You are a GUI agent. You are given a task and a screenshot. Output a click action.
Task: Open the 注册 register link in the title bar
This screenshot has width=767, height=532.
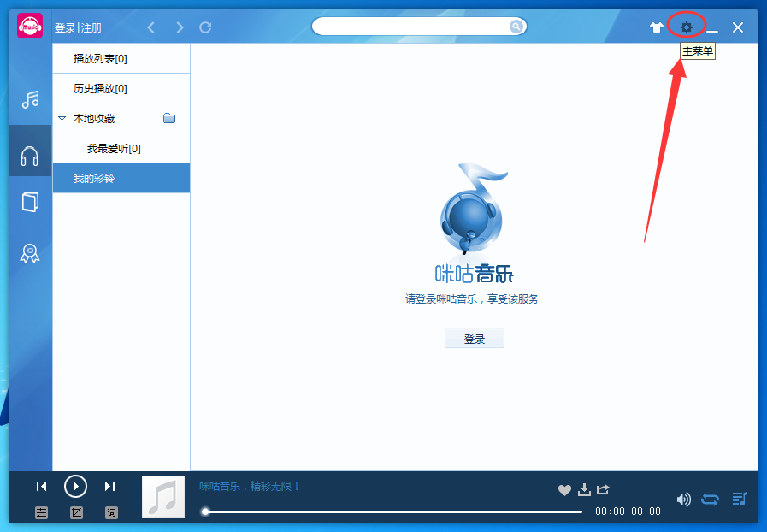tap(91, 28)
